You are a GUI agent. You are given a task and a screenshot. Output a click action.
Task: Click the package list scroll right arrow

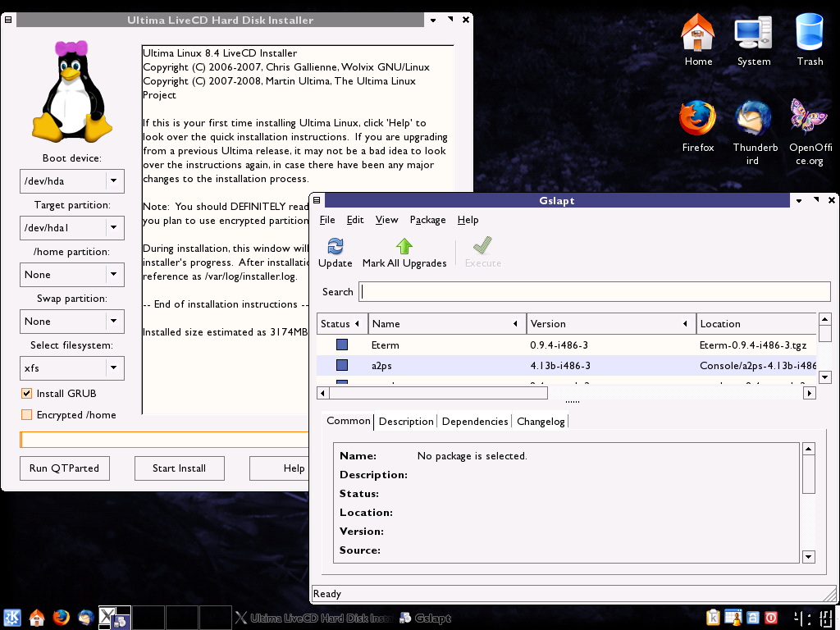tap(810, 393)
